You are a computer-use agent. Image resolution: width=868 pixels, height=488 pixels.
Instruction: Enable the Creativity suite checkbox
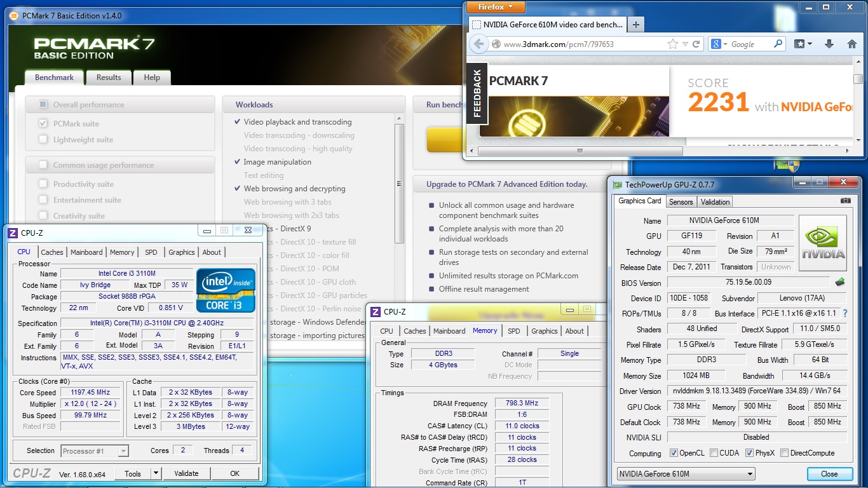click(43, 215)
